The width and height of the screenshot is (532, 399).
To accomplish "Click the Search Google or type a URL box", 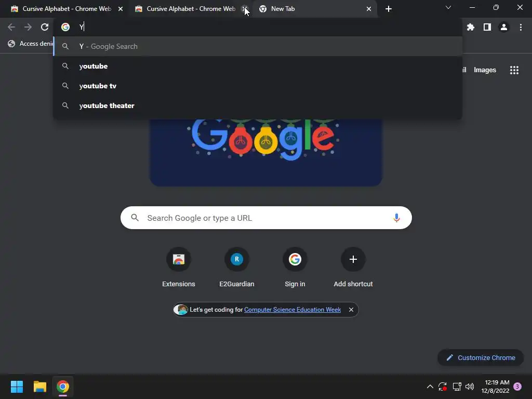I will point(266,218).
